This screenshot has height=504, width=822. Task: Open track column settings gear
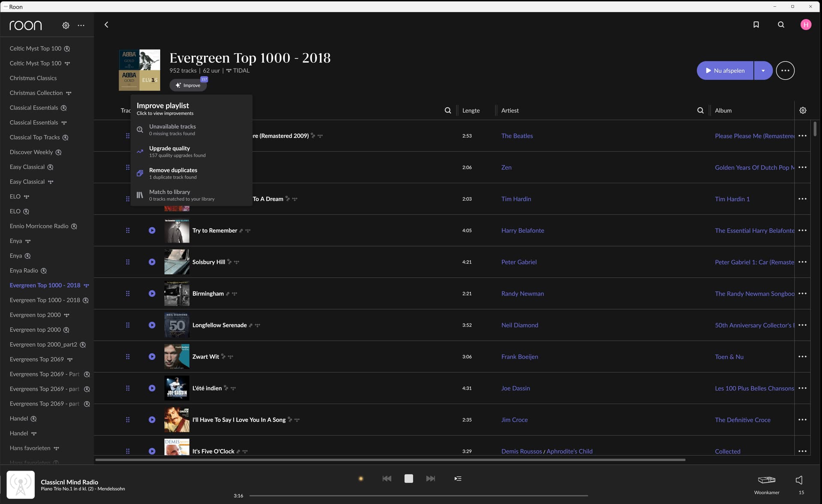(803, 110)
